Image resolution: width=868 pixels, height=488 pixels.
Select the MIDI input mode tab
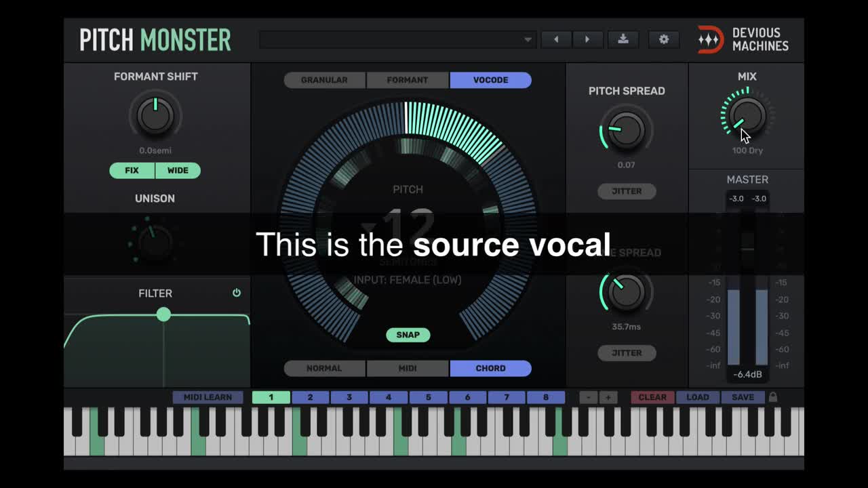tap(408, 369)
